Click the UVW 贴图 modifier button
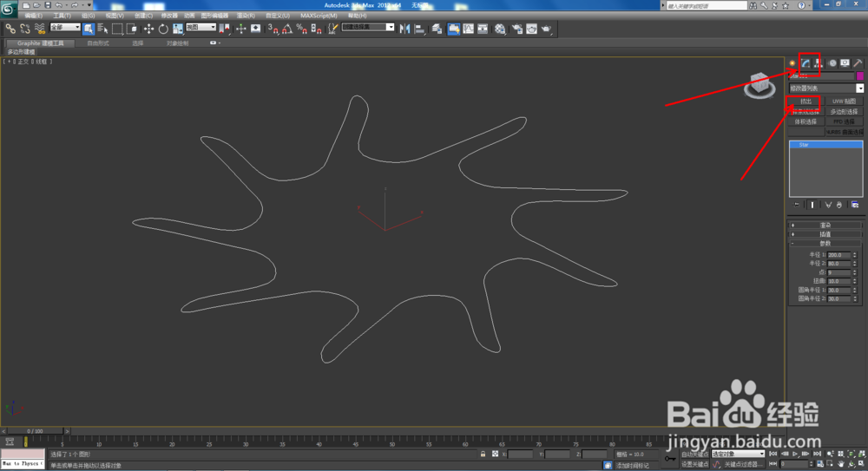 pyautogui.click(x=845, y=101)
